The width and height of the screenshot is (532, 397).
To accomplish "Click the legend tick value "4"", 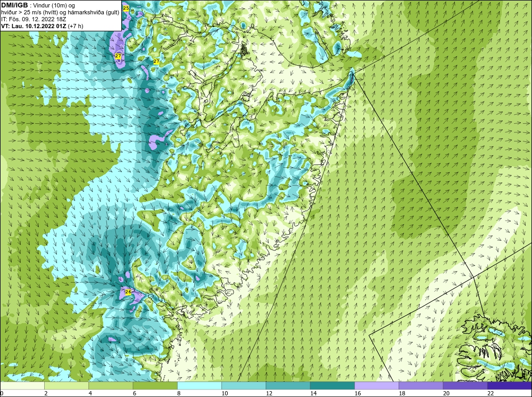I will coord(90,393).
